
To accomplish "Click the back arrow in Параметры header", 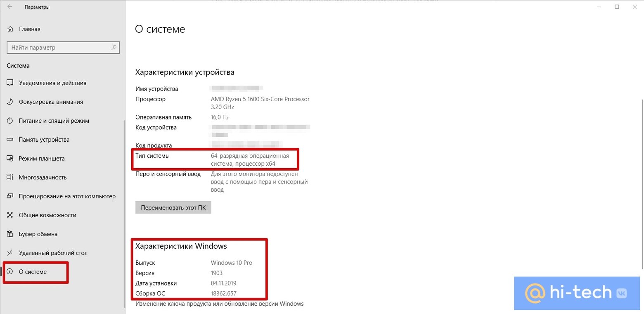I will (x=10, y=7).
